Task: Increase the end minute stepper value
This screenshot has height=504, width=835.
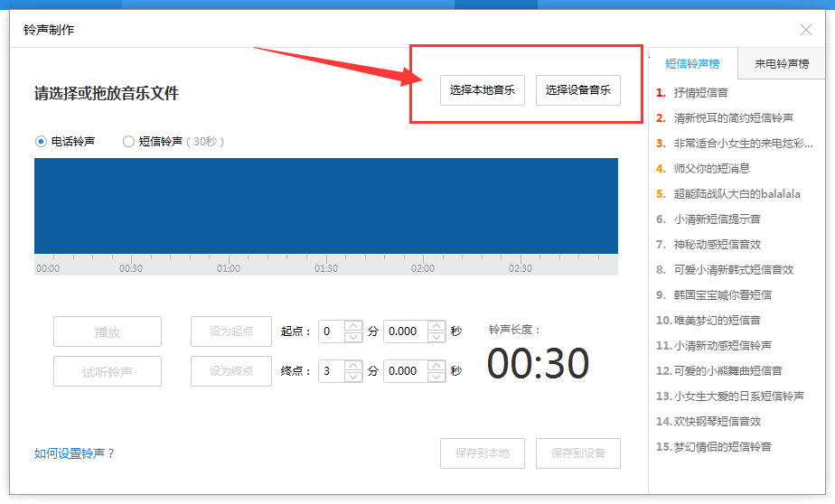Action: click(x=353, y=366)
